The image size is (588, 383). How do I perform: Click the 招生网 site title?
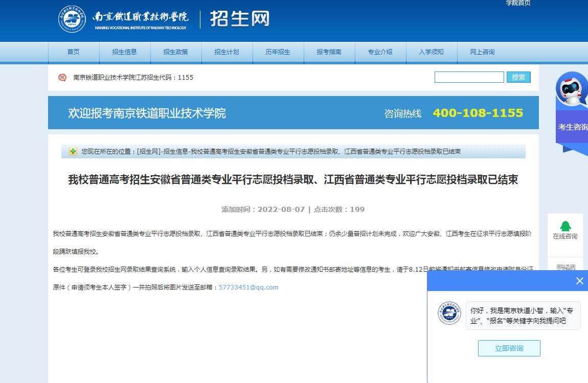[240, 19]
